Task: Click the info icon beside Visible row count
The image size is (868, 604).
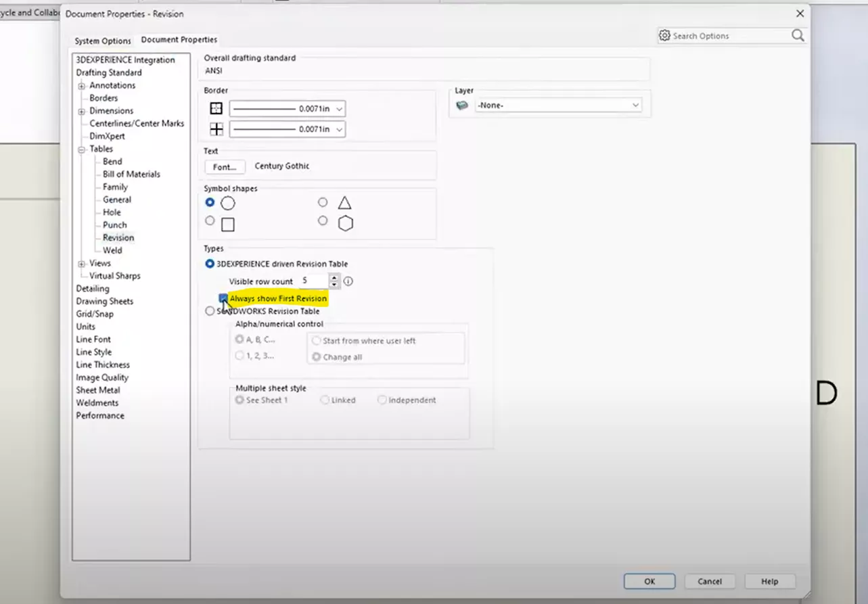Action: [348, 281]
